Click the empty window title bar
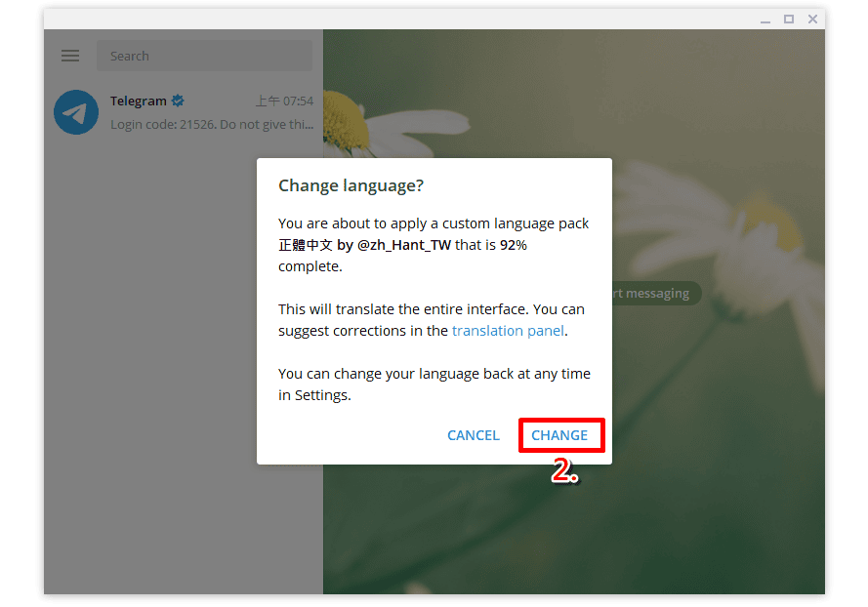This screenshot has height=607, width=868. (398, 20)
